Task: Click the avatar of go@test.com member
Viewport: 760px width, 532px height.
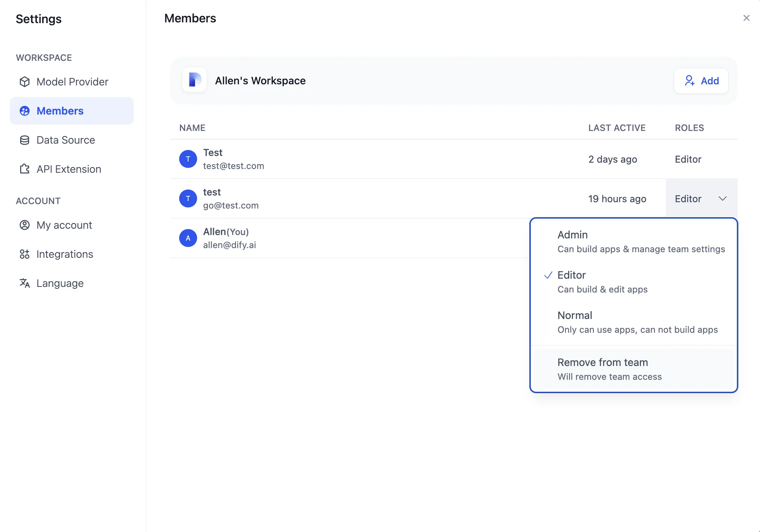Action: pos(188,198)
